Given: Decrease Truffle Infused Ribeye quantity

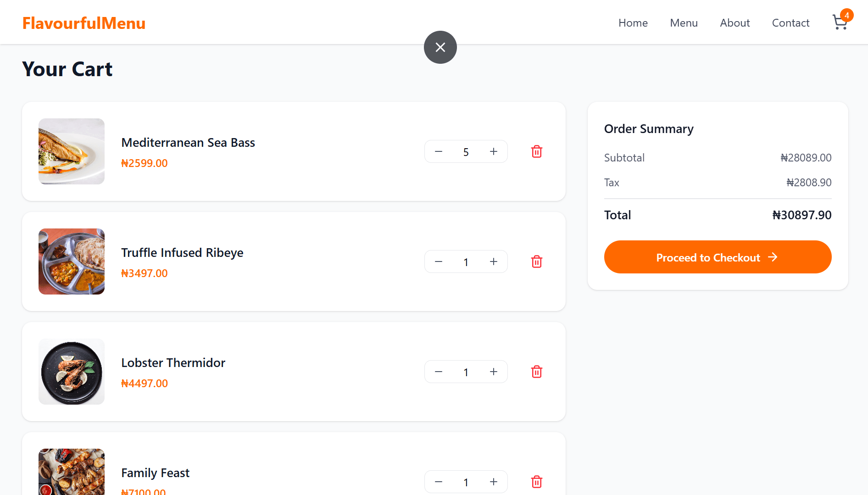Looking at the screenshot, I should [439, 261].
